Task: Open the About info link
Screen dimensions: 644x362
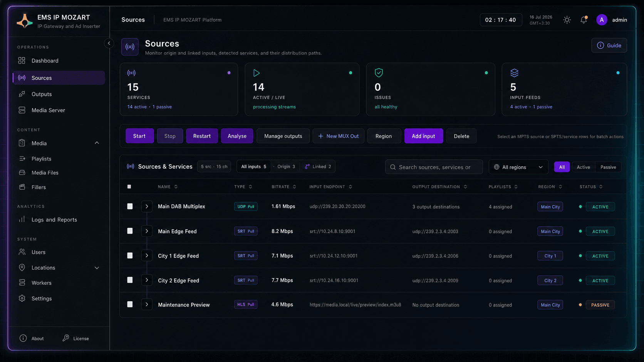Action: (32, 339)
